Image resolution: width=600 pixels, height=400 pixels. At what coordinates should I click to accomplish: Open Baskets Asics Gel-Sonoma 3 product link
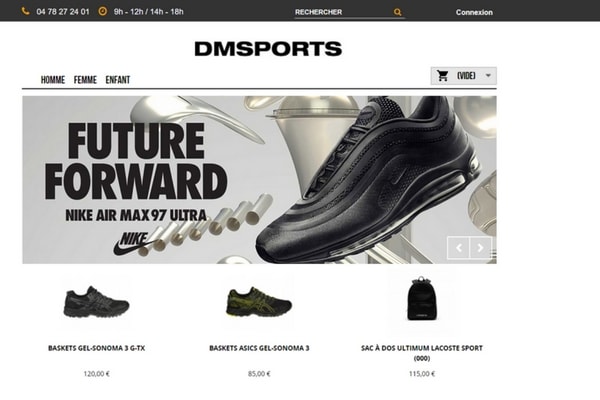(259, 348)
